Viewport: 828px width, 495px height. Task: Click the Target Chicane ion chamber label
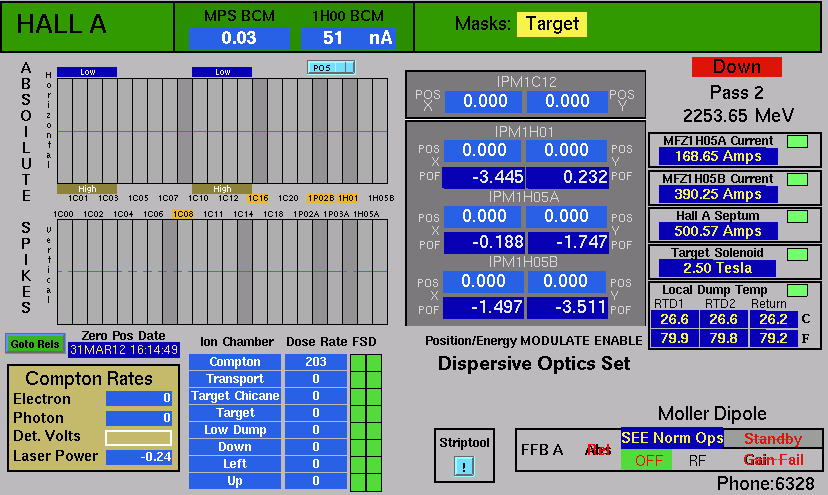pos(235,396)
